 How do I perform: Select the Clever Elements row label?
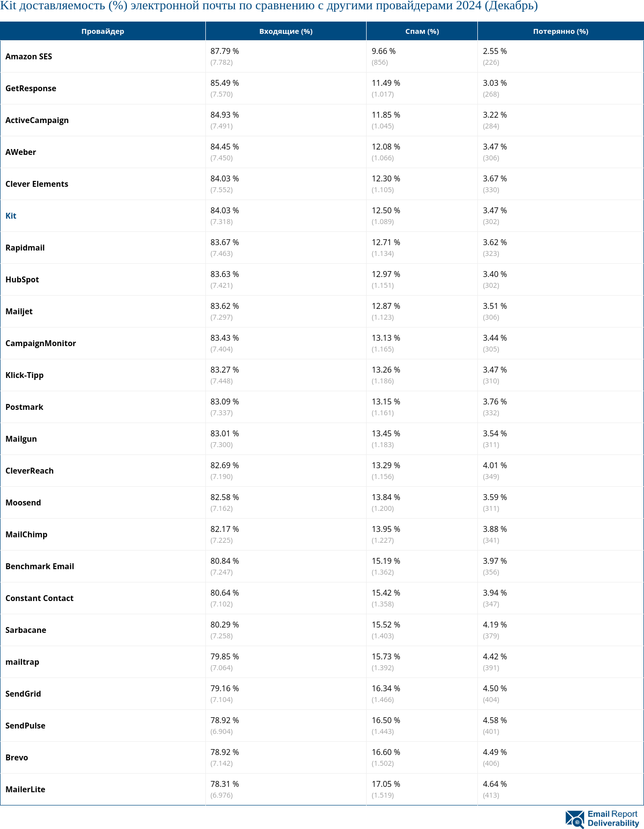pyautogui.click(x=37, y=184)
